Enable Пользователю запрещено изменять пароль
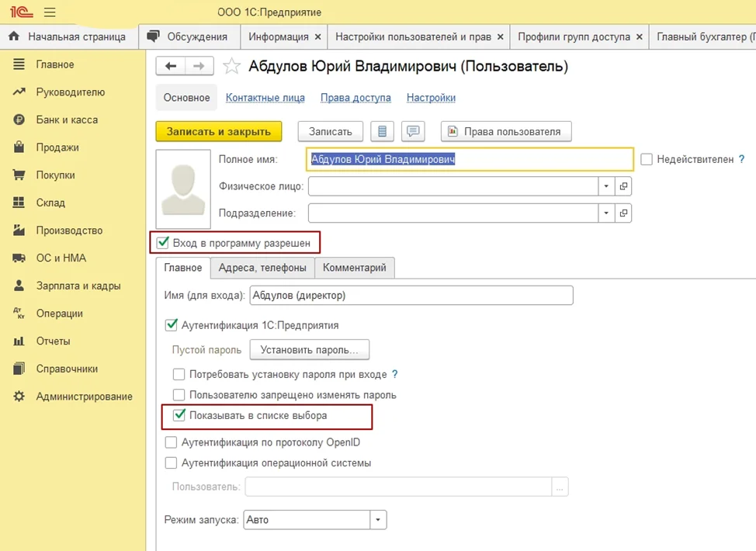This screenshot has width=756, height=551. pos(179,395)
